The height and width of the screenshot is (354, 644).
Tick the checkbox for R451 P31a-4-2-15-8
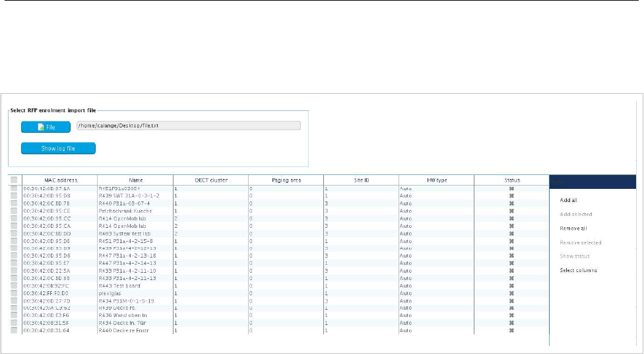pos(14,241)
